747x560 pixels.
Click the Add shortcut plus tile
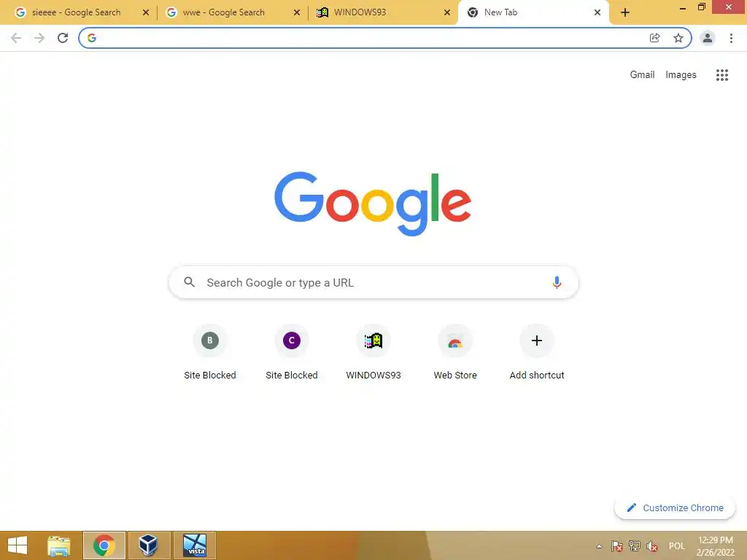click(537, 352)
